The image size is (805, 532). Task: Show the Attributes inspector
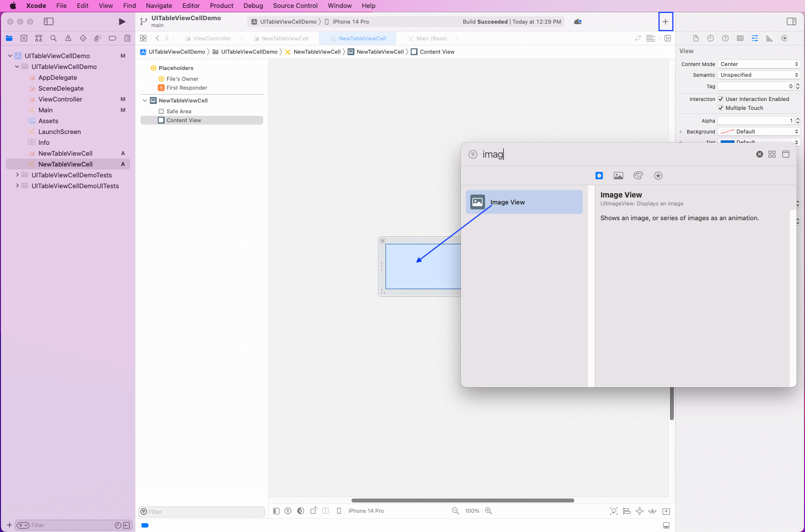(x=755, y=38)
